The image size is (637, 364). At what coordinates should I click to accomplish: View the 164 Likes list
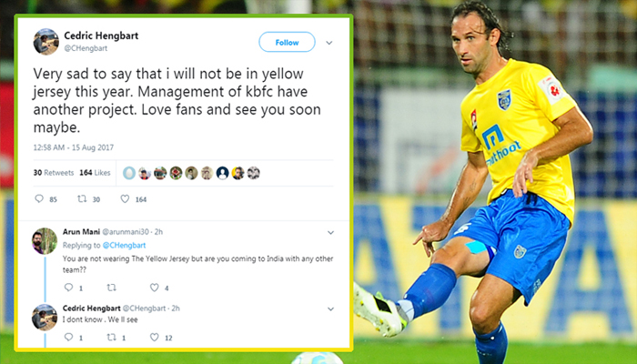click(95, 173)
